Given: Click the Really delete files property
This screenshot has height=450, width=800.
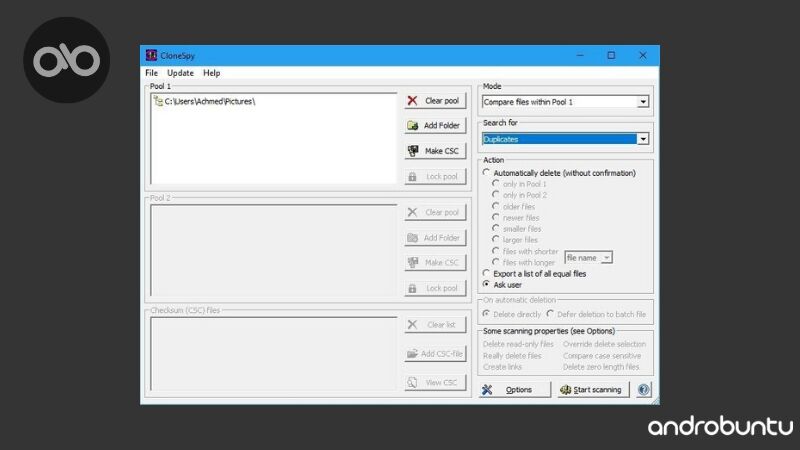Looking at the screenshot, I should (x=512, y=356).
